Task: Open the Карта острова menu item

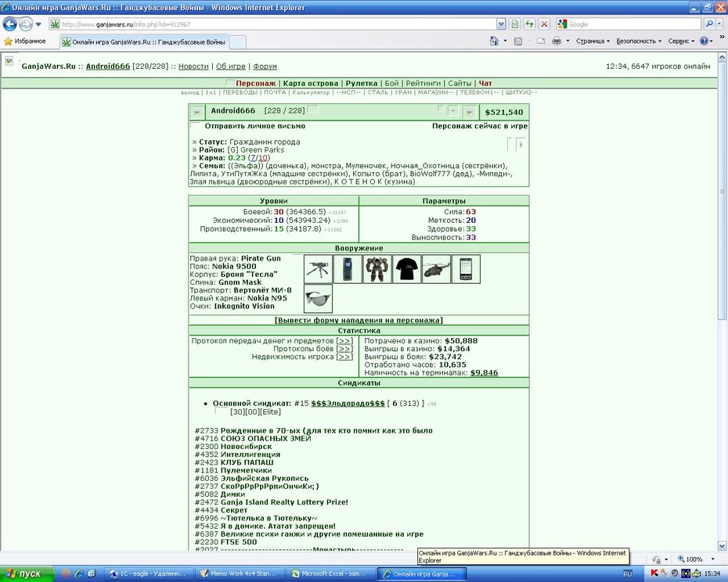Action: click(311, 84)
